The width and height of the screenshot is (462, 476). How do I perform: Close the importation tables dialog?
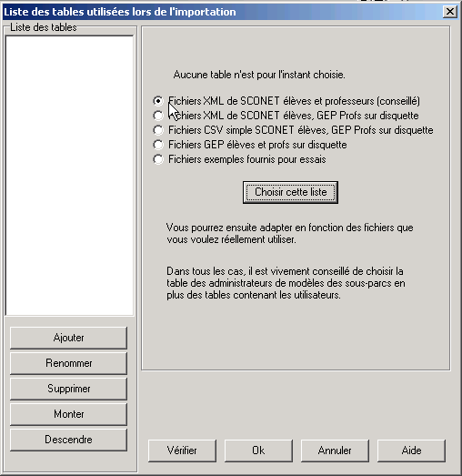tap(449, 12)
